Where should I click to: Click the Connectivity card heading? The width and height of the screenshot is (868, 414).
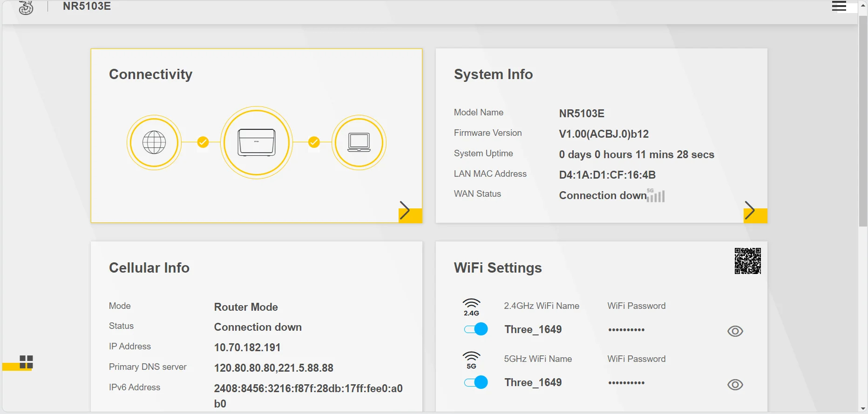pyautogui.click(x=150, y=74)
